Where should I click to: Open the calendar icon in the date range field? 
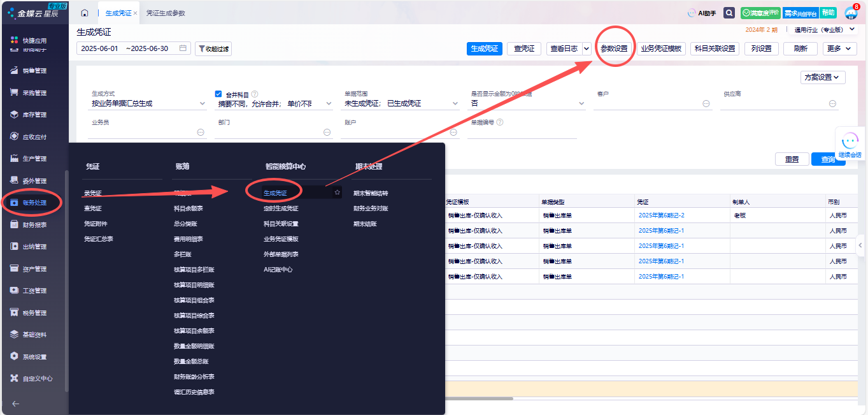tap(183, 48)
